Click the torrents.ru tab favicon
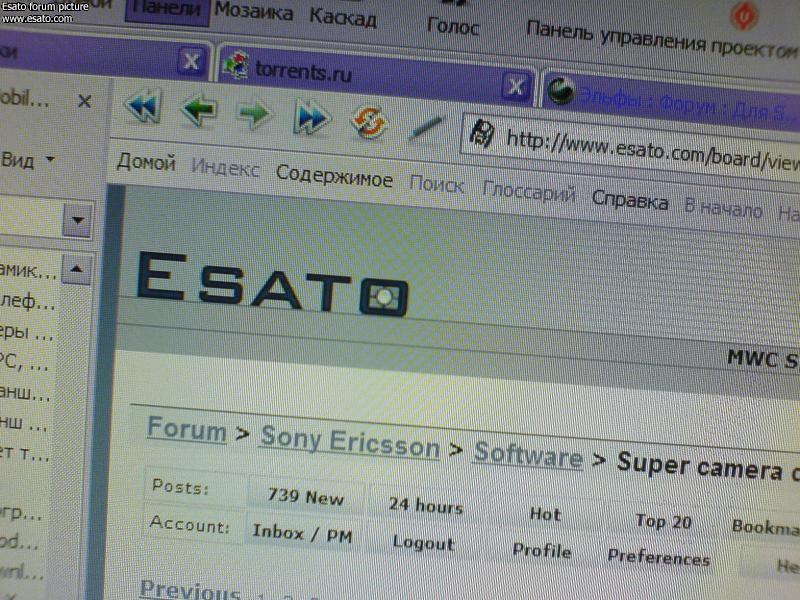The image size is (800, 600). (x=236, y=66)
